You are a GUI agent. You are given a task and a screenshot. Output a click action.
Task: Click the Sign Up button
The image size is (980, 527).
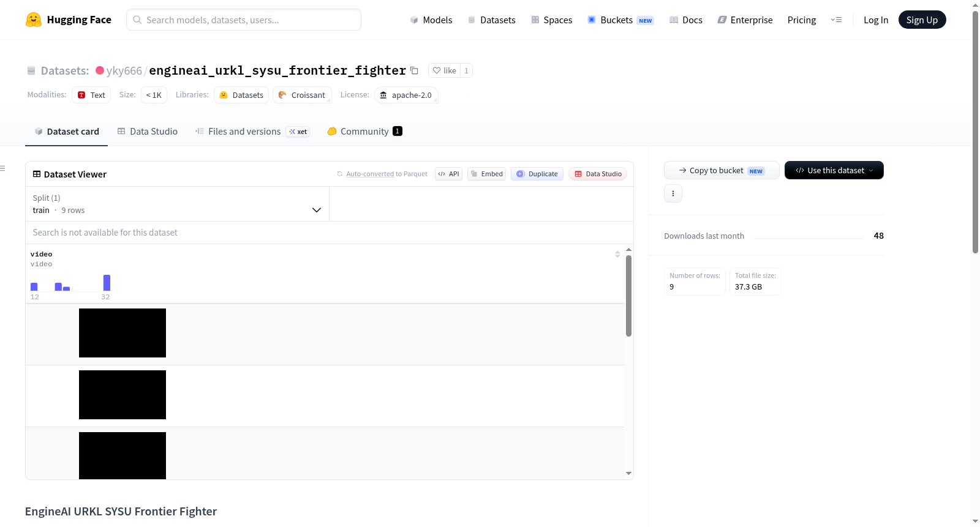click(922, 20)
